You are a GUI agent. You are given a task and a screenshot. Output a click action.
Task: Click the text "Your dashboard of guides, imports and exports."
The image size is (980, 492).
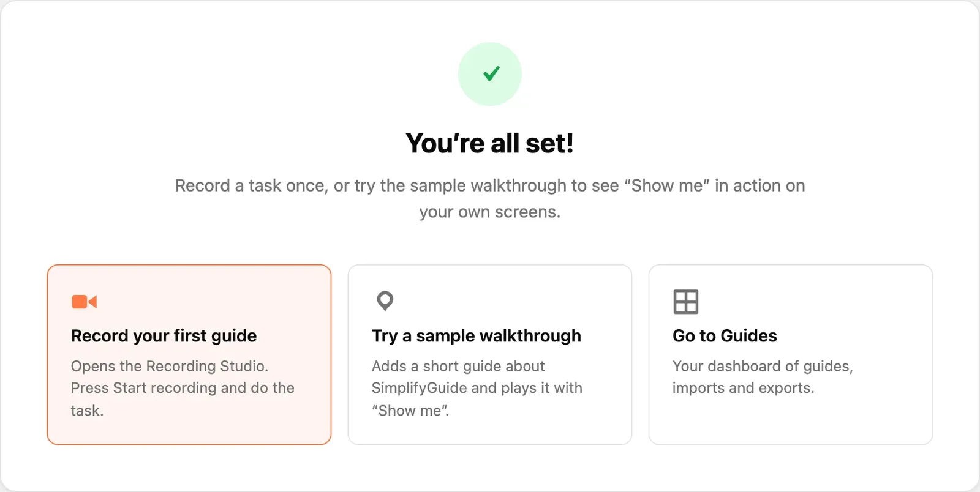[x=763, y=377]
